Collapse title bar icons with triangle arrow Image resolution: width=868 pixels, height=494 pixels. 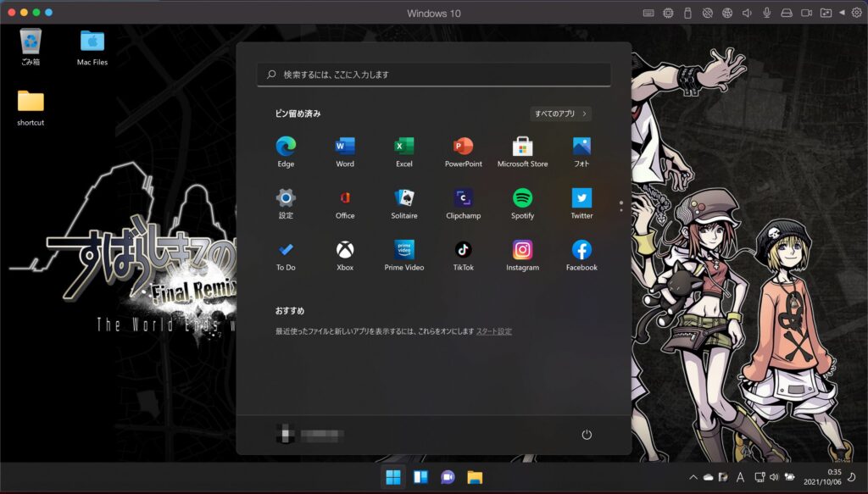[x=842, y=13]
